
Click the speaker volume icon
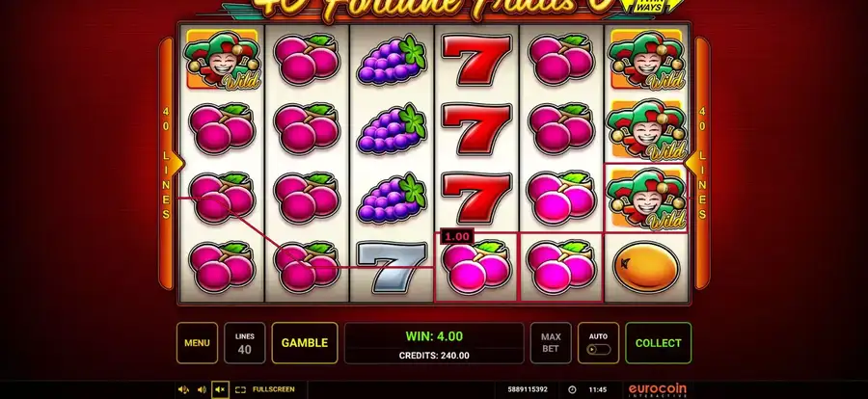202,389
